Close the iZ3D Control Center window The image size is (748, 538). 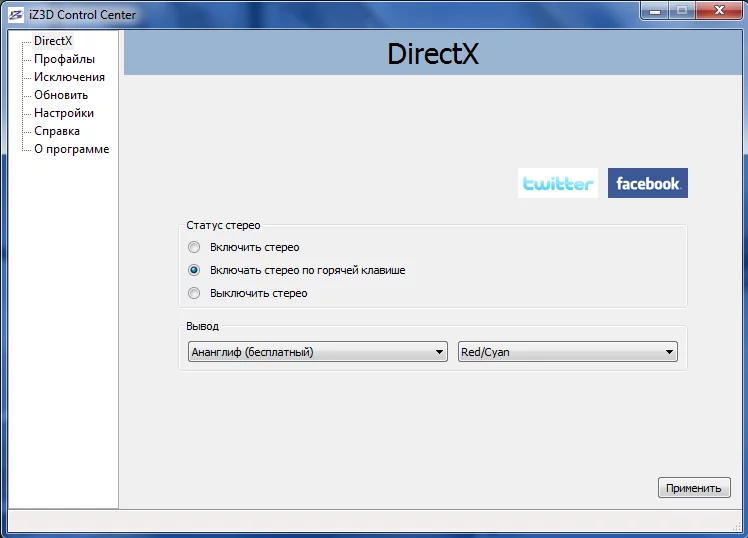pyautogui.click(x=720, y=10)
